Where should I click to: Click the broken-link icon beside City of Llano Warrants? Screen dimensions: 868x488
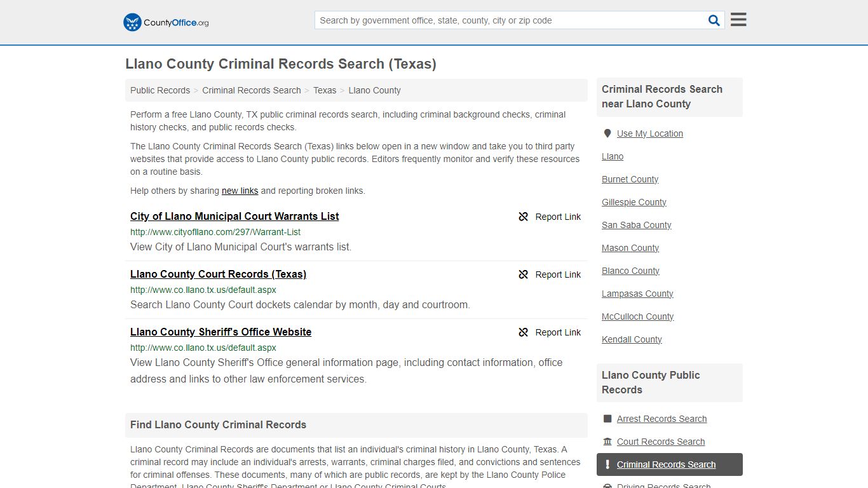(x=524, y=217)
